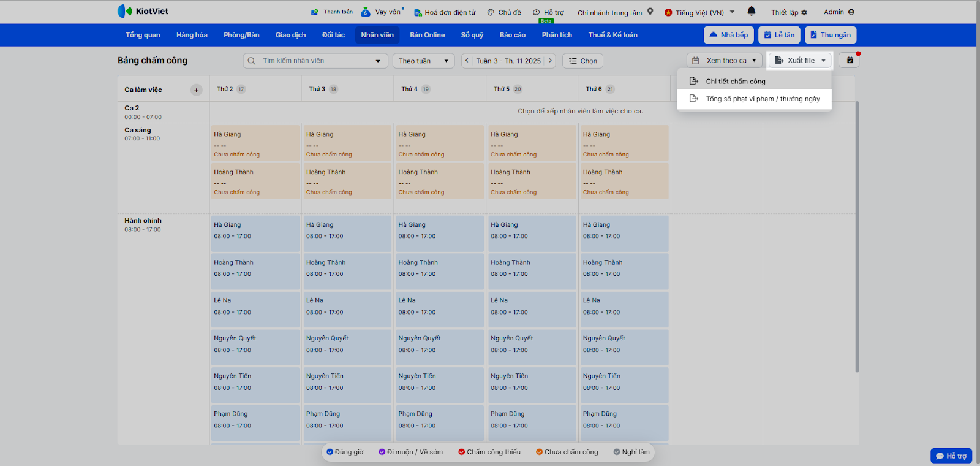
Task: Open the Tiếng Việt (VN) language dropdown
Action: pos(699,12)
